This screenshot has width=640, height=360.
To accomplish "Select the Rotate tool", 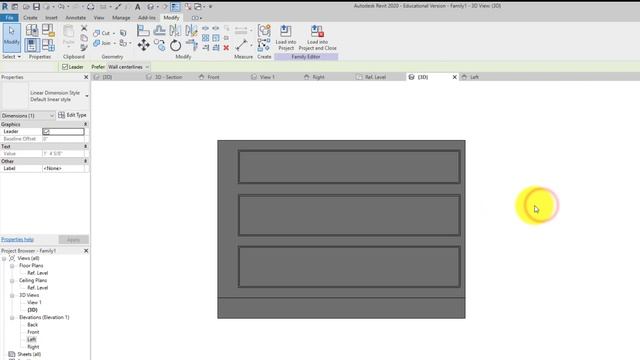I will coord(176,45).
